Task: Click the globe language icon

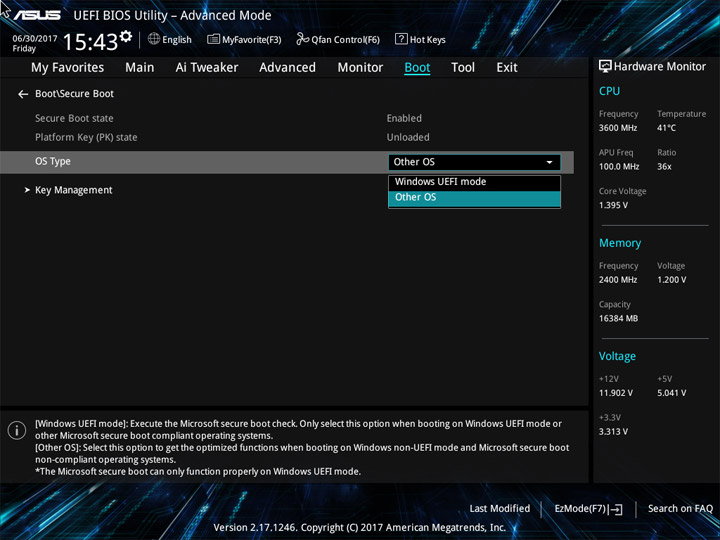Action: (x=154, y=39)
